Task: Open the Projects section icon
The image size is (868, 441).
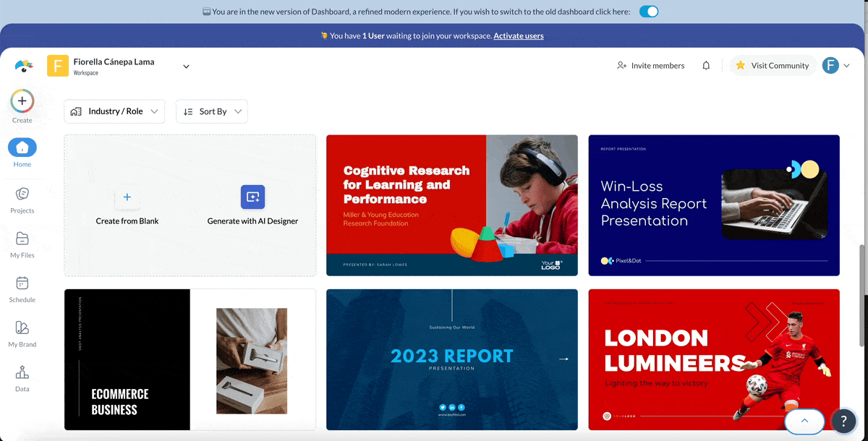Action: click(22, 194)
